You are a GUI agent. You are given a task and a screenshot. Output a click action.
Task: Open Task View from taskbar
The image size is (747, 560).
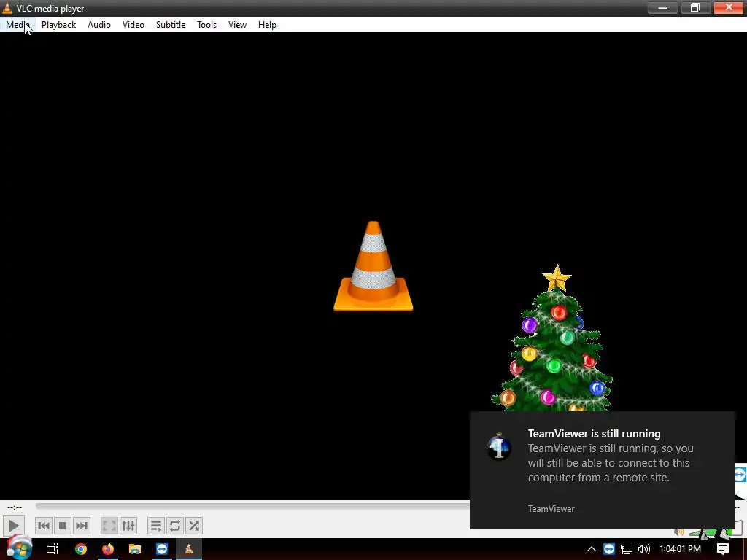coord(53,549)
